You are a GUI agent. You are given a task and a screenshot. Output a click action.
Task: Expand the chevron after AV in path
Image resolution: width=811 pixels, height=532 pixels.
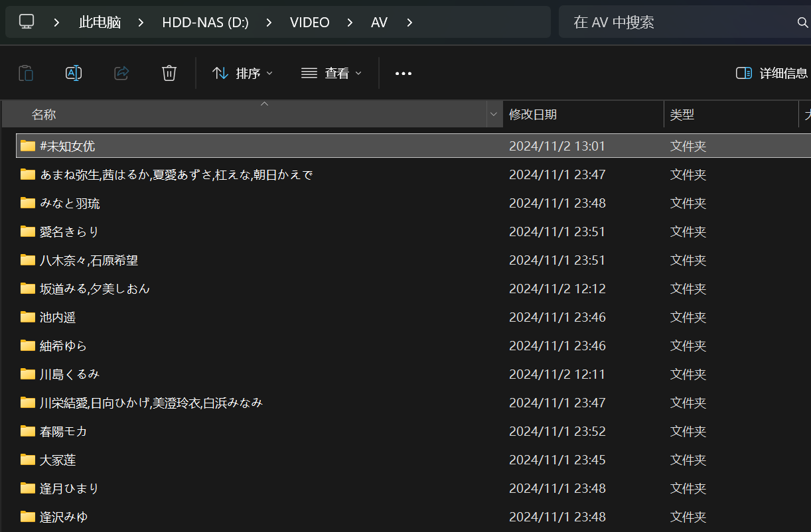409,23
